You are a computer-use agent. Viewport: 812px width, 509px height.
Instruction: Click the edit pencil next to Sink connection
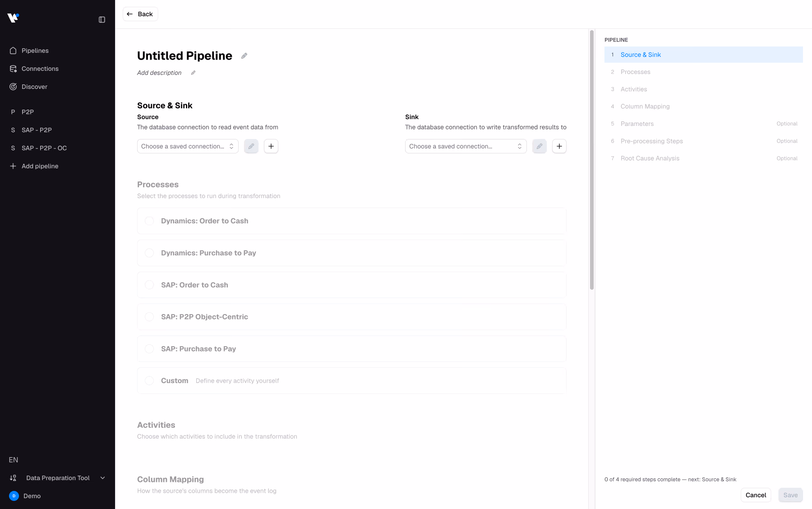click(x=540, y=146)
